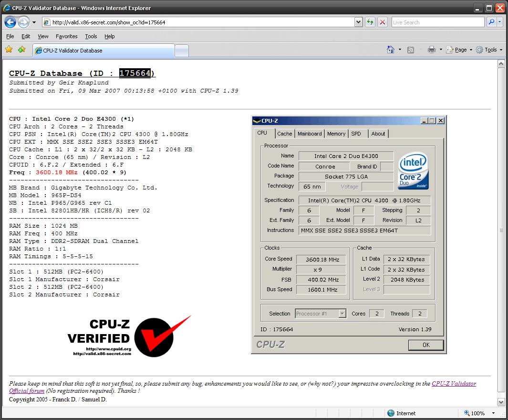
Task: Open a new blank browser tab
Action: (181, 51)
